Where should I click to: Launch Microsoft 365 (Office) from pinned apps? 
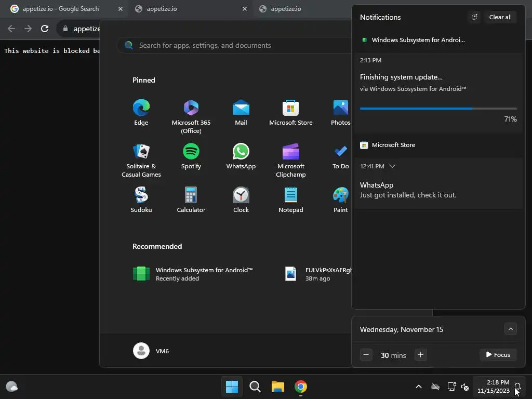(191, 117)
